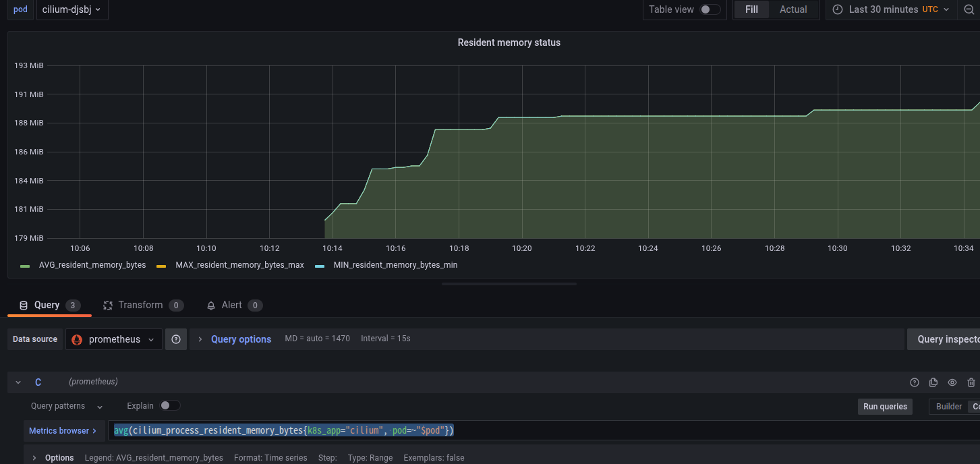This screenshot has width=980, height=464.
Task: Click the Legend: AVG_resident_memory_bytes option text
Action: 154,458
